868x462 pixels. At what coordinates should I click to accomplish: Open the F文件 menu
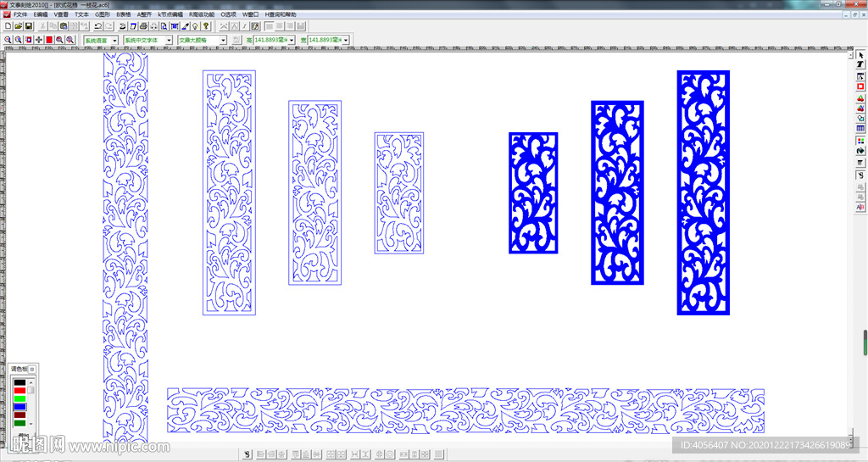(20, 14)
